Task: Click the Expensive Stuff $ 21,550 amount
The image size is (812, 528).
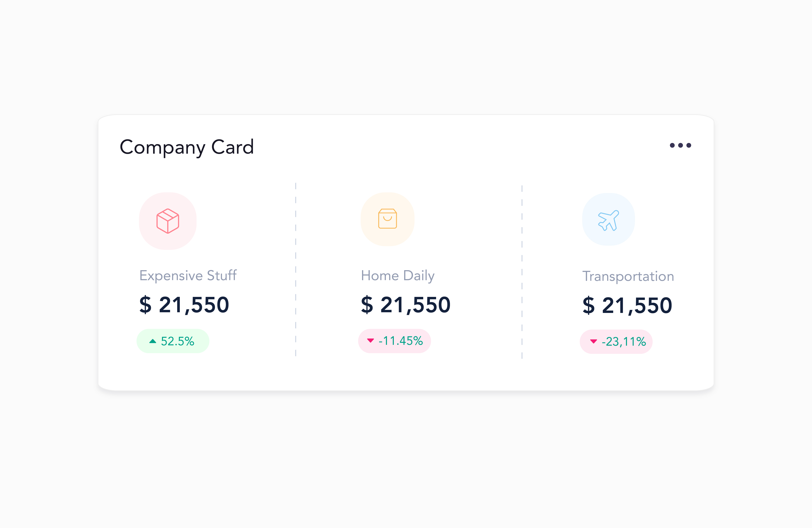Action: pos(184,305)
